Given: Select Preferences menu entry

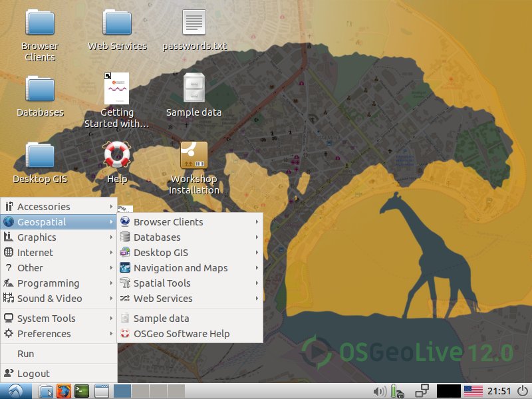Looking at the screenshot, I should (x=59, y=334).
